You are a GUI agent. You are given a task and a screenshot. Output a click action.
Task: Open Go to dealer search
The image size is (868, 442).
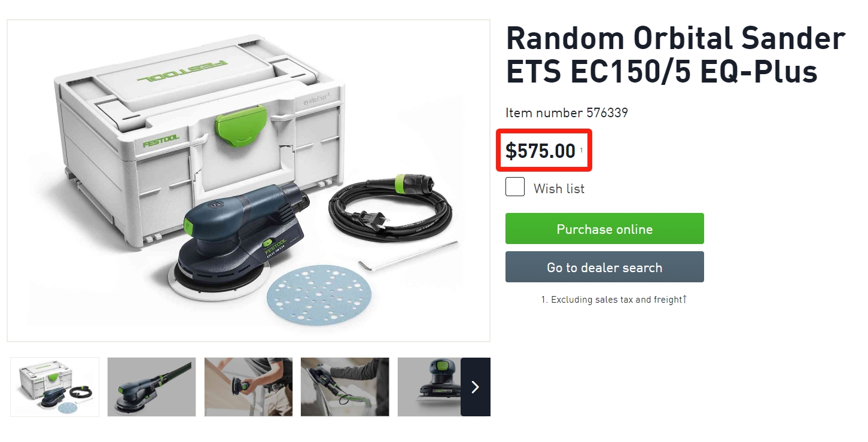(605, 267)
